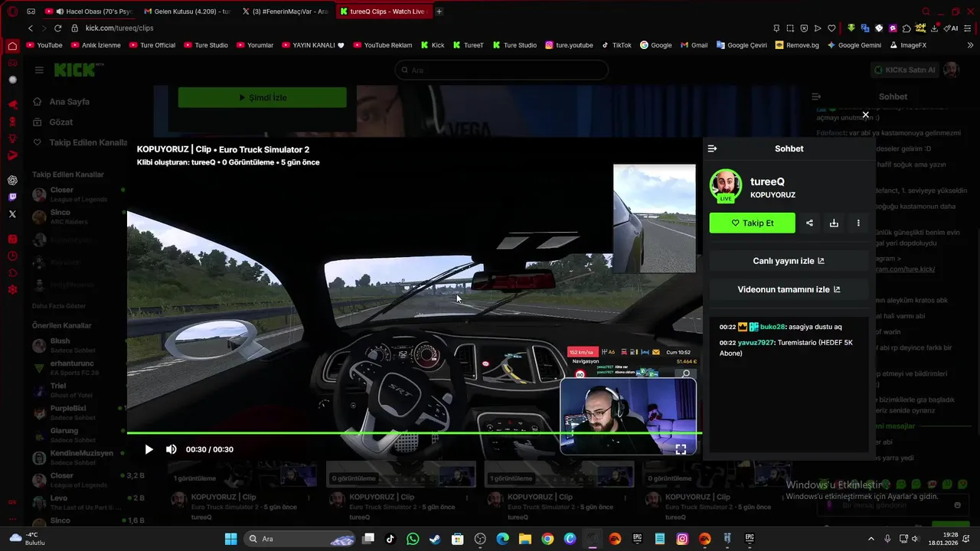Click the tureeQ profile avatar

[x=725, y=186]
